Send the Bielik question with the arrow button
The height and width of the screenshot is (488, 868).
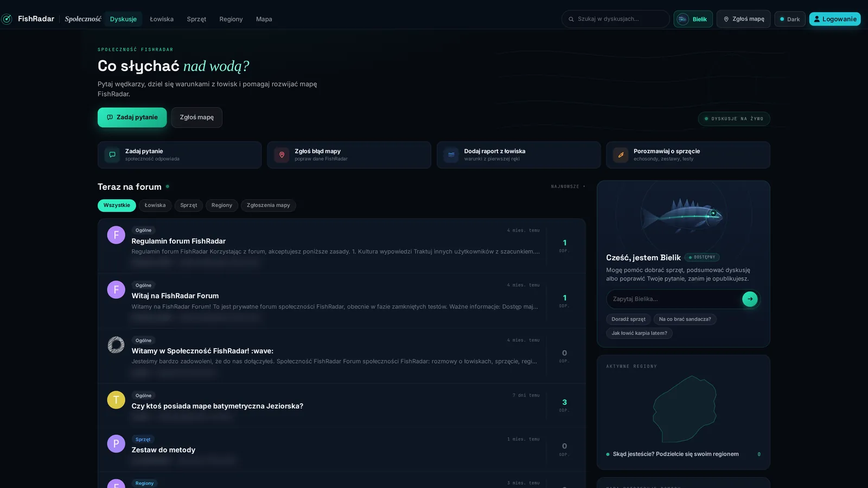pyautogui.click(x=750, y=299)
